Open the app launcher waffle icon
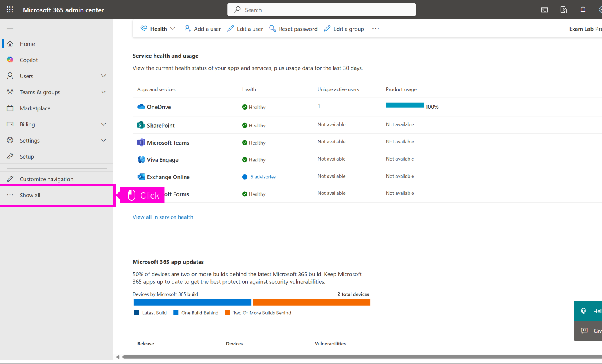The image size is (602, 364). tap(10, 10)
